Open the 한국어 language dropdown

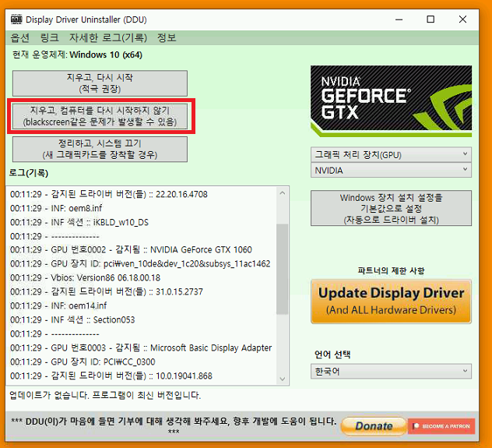click(x=391, y=372)
